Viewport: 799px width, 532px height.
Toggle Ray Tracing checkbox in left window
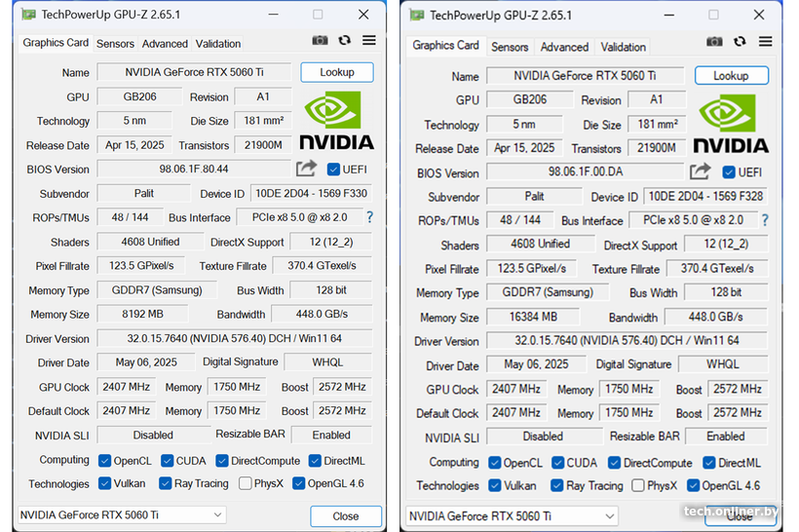click(x=165, y=483)
